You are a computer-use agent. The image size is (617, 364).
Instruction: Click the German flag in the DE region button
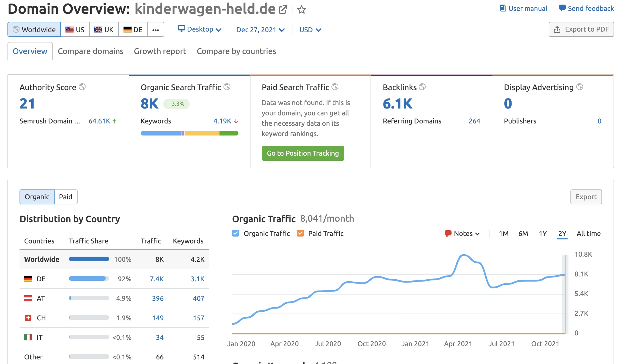(x=127, y=29)
